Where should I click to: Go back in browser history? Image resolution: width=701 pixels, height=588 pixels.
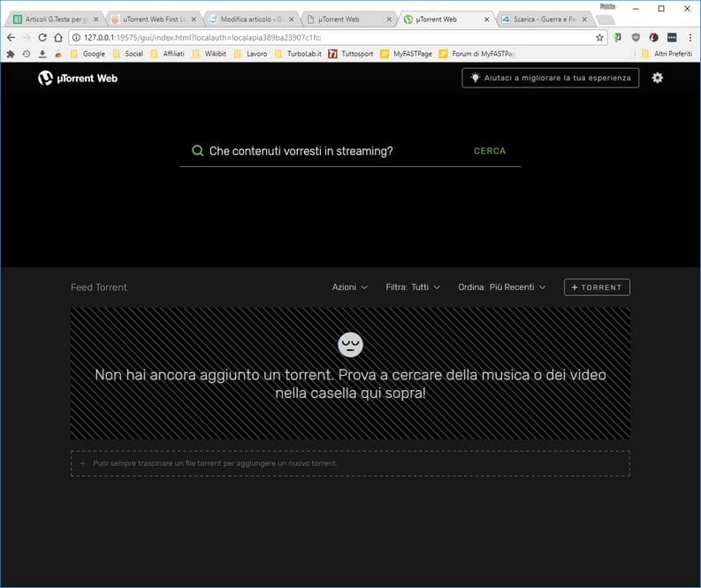11,37
